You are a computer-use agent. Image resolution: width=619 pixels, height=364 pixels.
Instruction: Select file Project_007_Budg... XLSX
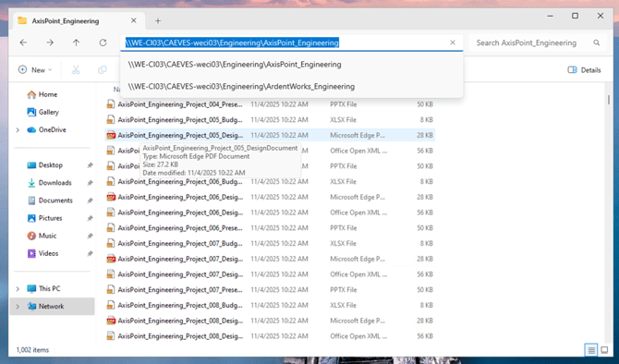click(270, 244)
